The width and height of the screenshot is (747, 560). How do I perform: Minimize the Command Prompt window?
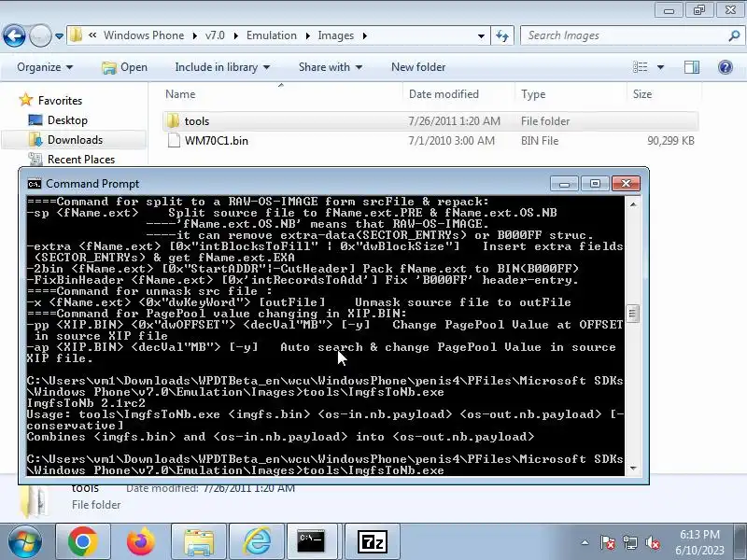click(x=564, y=184)
